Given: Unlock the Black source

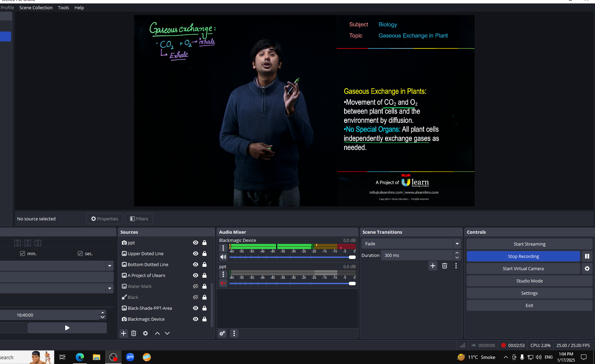Looking at the screenshot, I should point(204,297).
